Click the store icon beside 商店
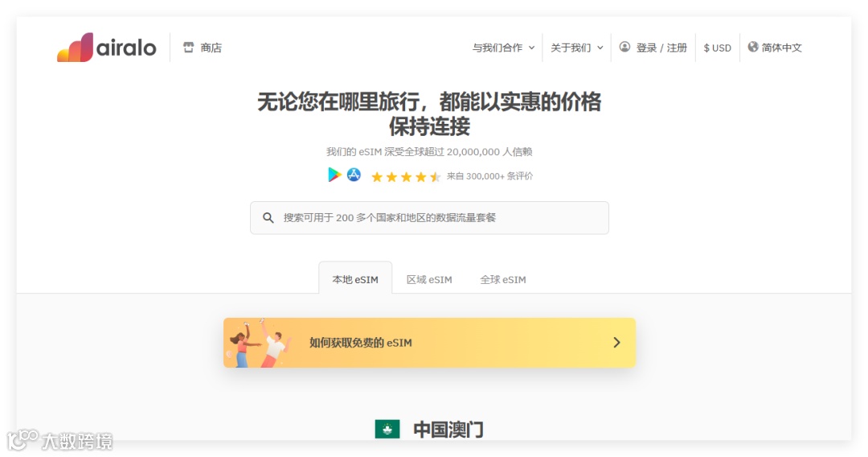 [189, 47]
